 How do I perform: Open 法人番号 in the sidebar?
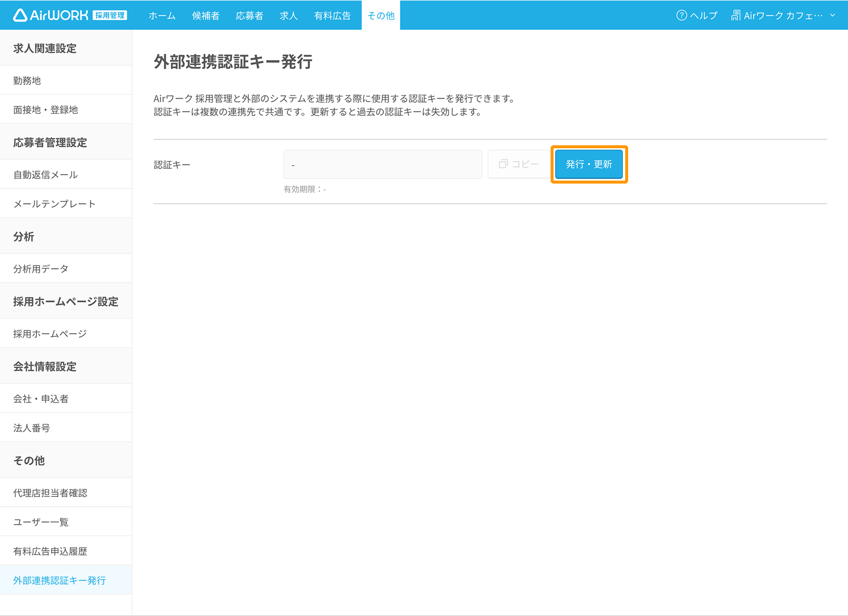66,428
